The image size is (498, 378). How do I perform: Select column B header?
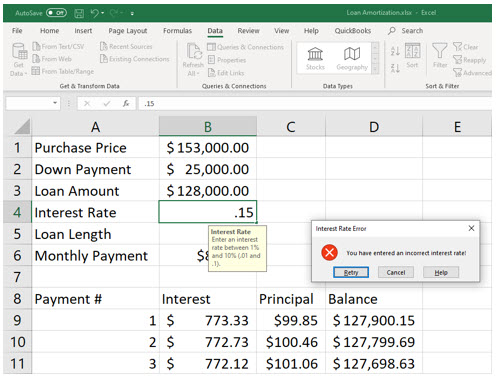click(x=208, y=127)
